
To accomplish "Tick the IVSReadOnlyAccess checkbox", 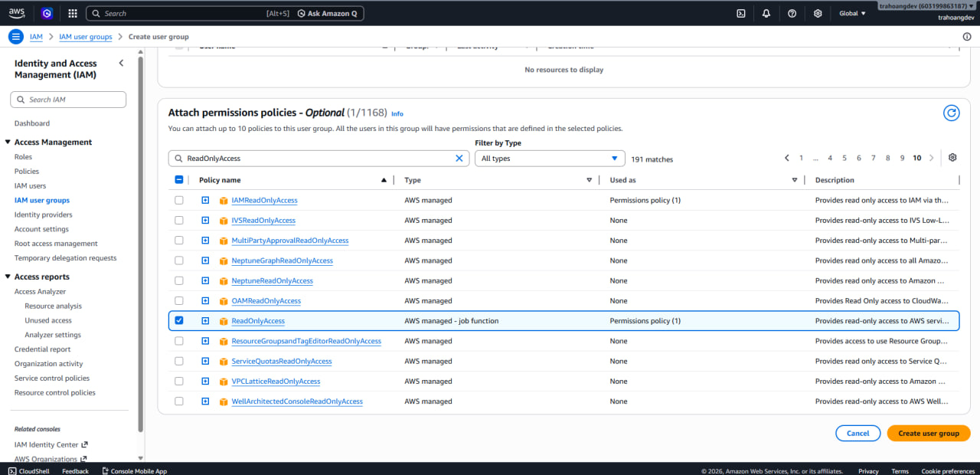I will (x=179, y=220).
